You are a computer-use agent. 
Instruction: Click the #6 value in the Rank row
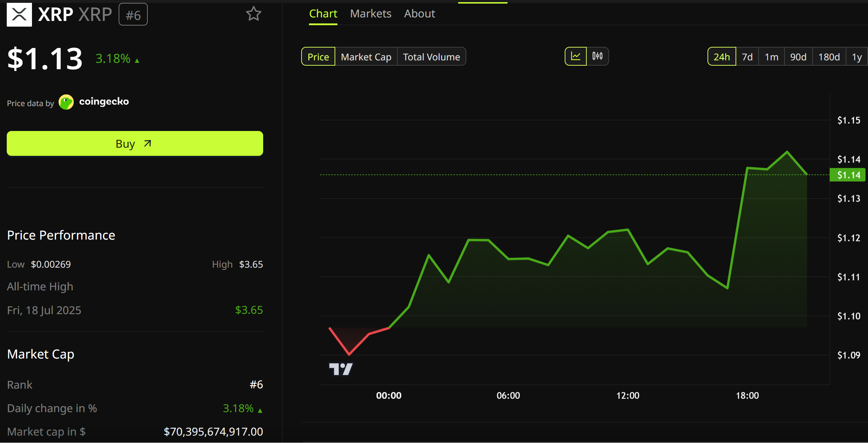coord(256,385)
